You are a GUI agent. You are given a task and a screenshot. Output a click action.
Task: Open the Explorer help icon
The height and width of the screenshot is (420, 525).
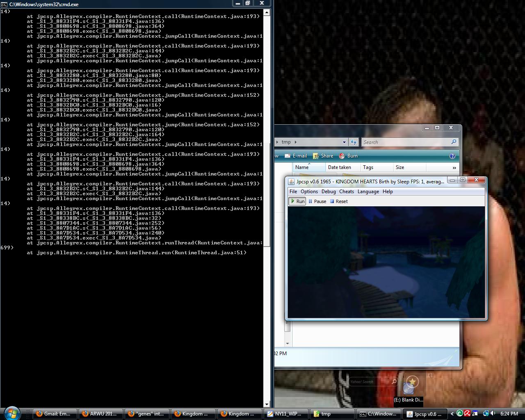(x=452, y=156)
